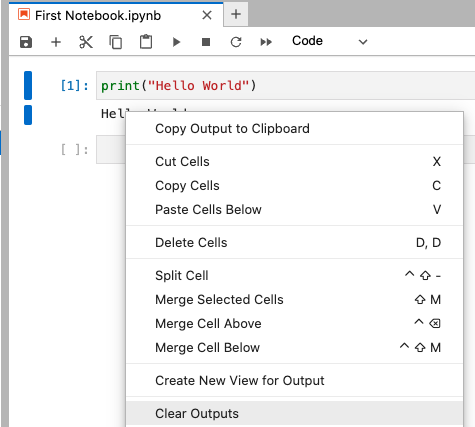The image size is (475, 427).
Task: Choose Delete Cells from context menu
Action: (x=295, y=243)
